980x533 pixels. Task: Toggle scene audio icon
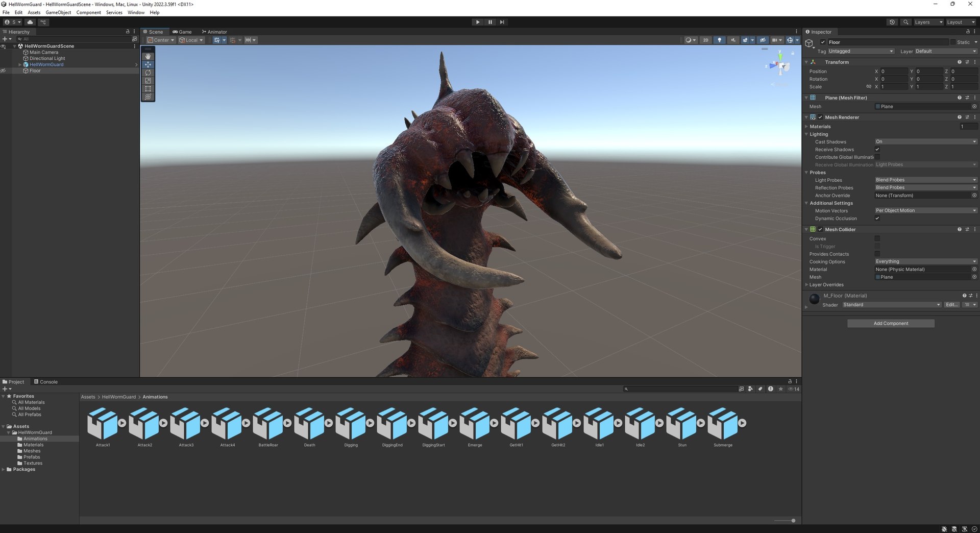[733, 40]
